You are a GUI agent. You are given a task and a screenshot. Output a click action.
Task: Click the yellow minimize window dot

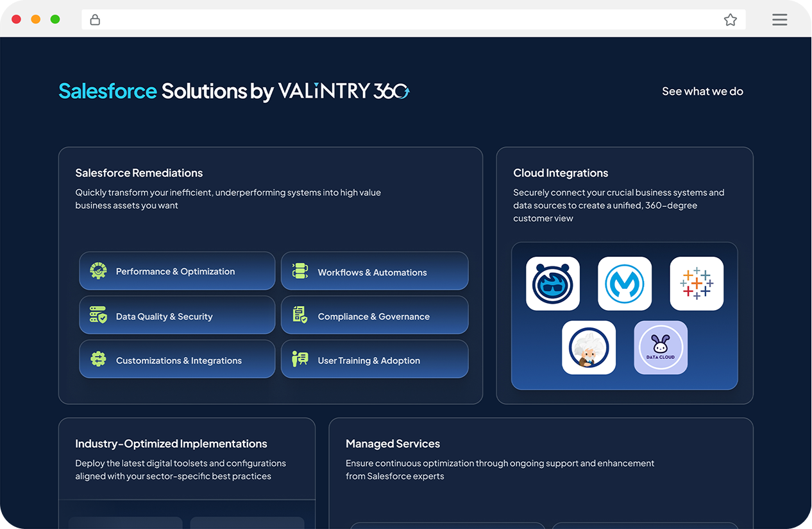click(x=36, y=19)
